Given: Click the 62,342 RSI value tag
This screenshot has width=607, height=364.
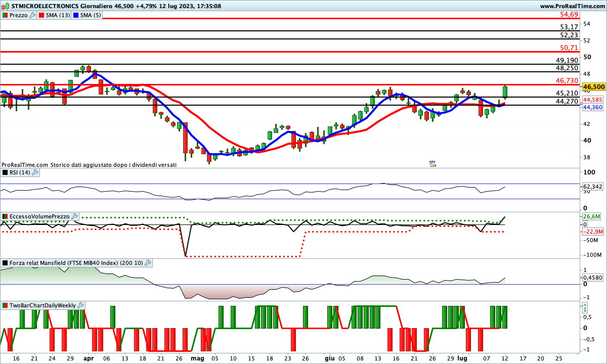Looking at the screenshot, I should point(593,187).
